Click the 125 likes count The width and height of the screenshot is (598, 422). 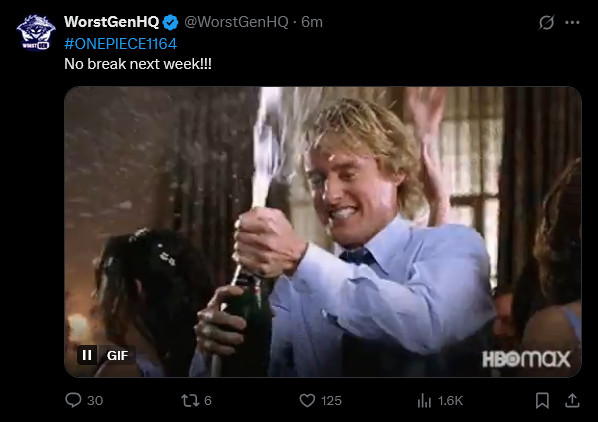coord(331,401)
